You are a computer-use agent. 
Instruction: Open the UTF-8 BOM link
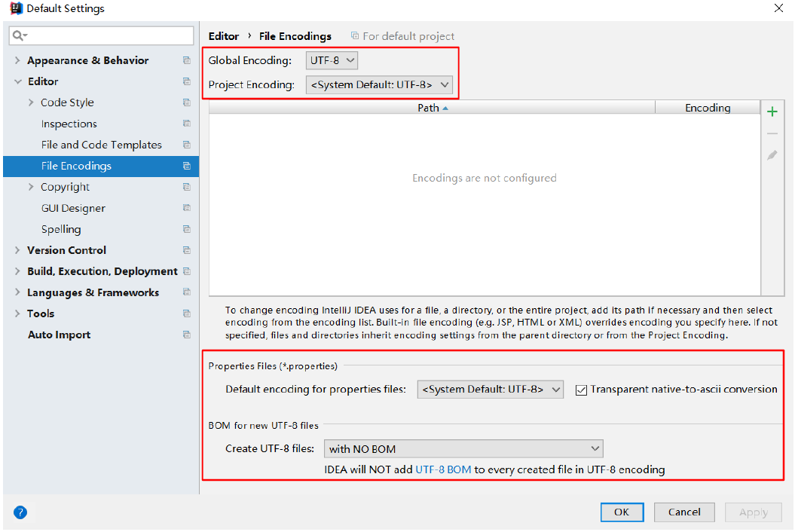[x=443, y=469]
